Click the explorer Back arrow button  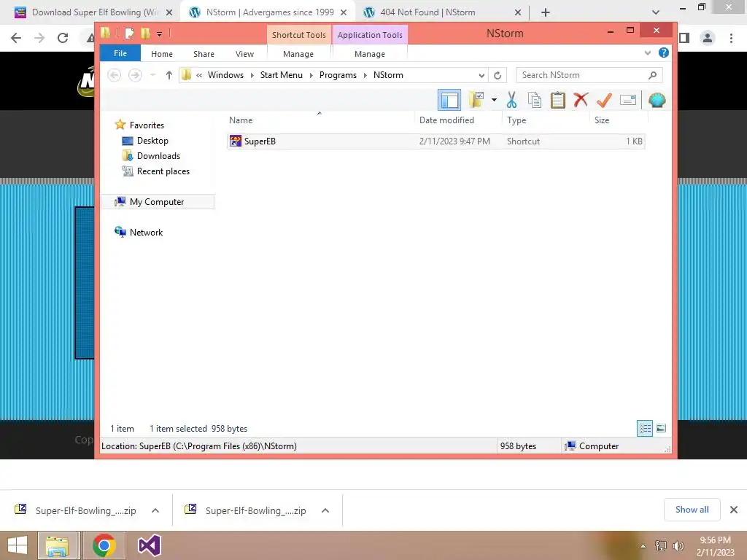[x=114, y=75]
